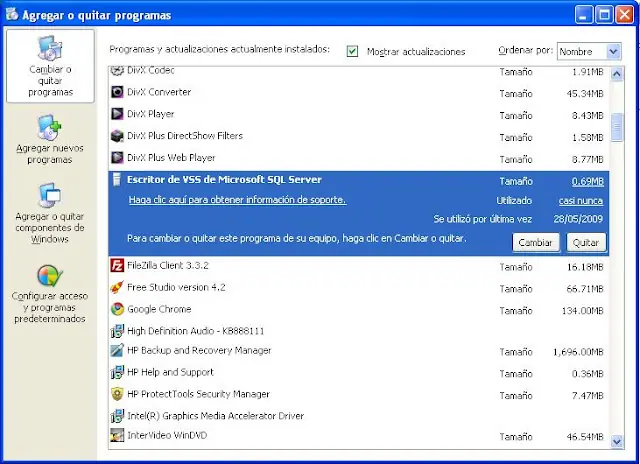Click the HP Help and Support icon
Image resolution: width=640 pixels, height=464 pixels.
point(117,372)
